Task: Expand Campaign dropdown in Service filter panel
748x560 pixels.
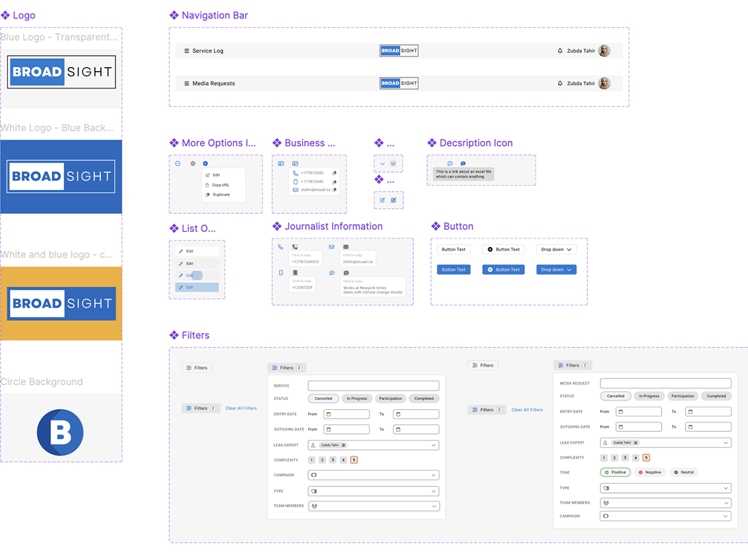Action: click(x=433, y=475)
